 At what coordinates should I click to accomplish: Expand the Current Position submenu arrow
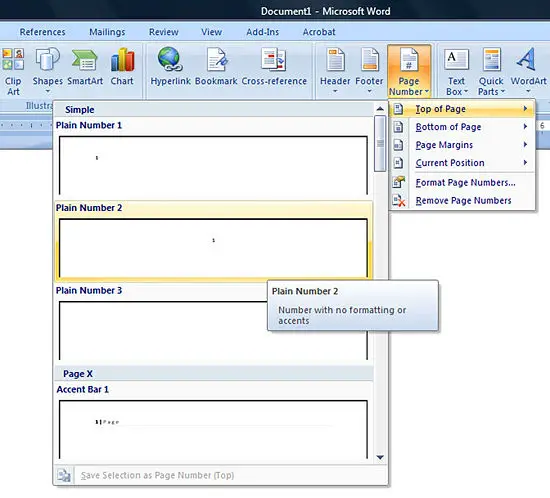(525, 162)
